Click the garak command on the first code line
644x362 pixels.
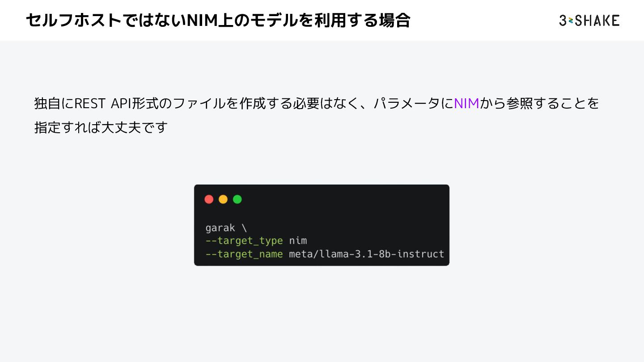[x=220, y=228]
